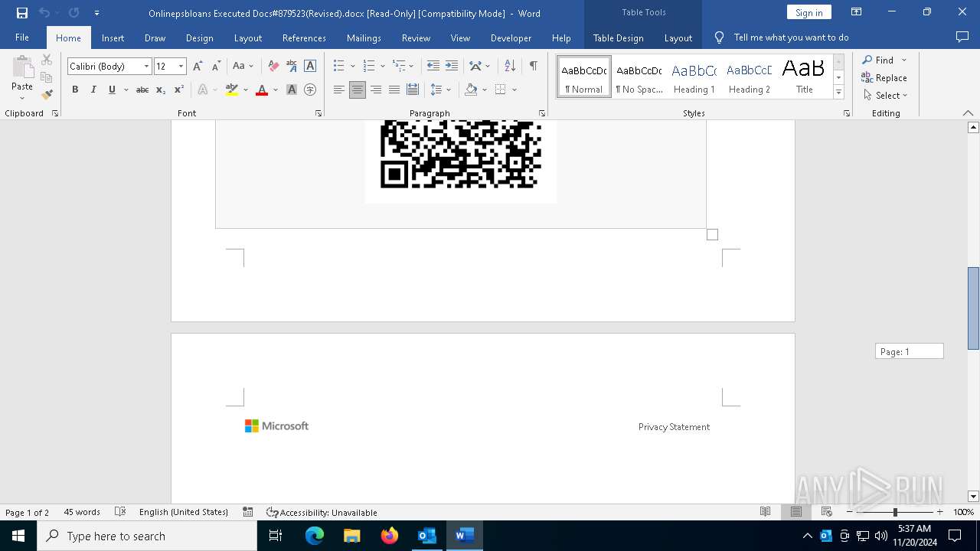980x551 pixels.
Task: Click the red font color swatch button
Action: pos(262,90)
